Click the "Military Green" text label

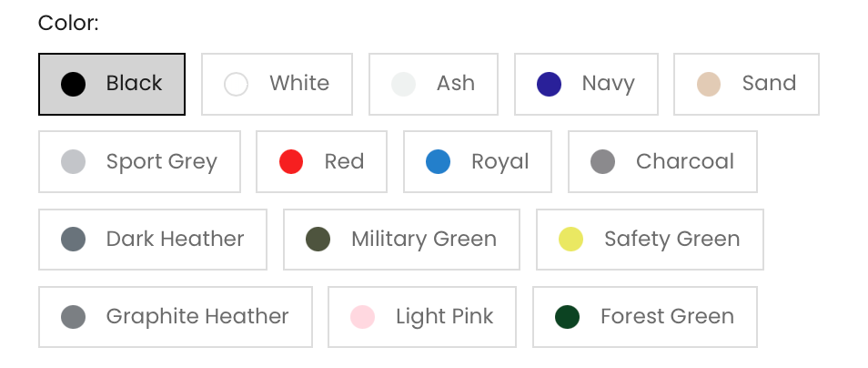(x=424, y=240)
